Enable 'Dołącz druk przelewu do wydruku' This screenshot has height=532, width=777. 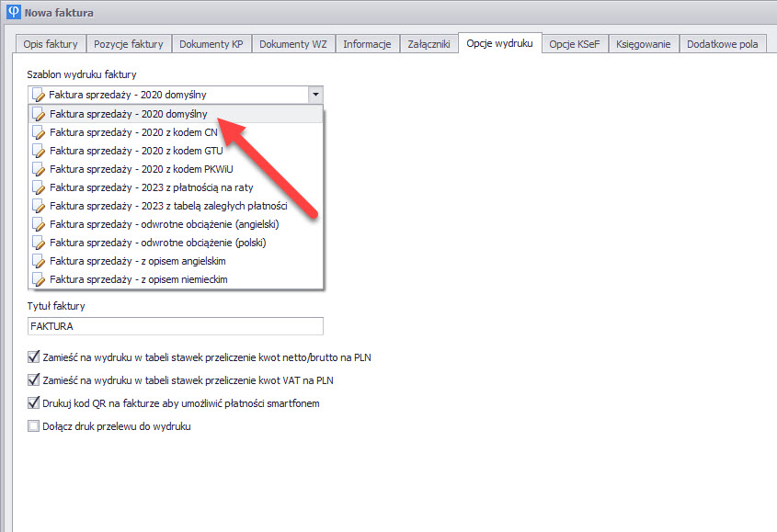[x=34, y=425]
